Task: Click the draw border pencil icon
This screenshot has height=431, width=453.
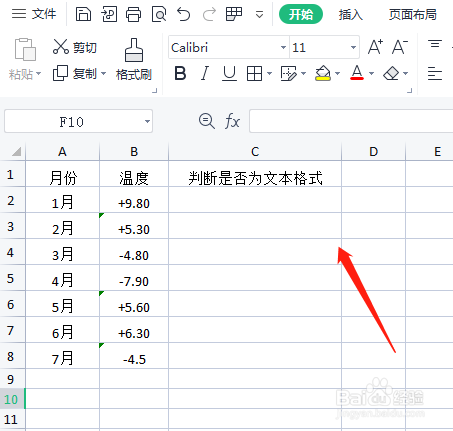Action: (x=289, y=73)
